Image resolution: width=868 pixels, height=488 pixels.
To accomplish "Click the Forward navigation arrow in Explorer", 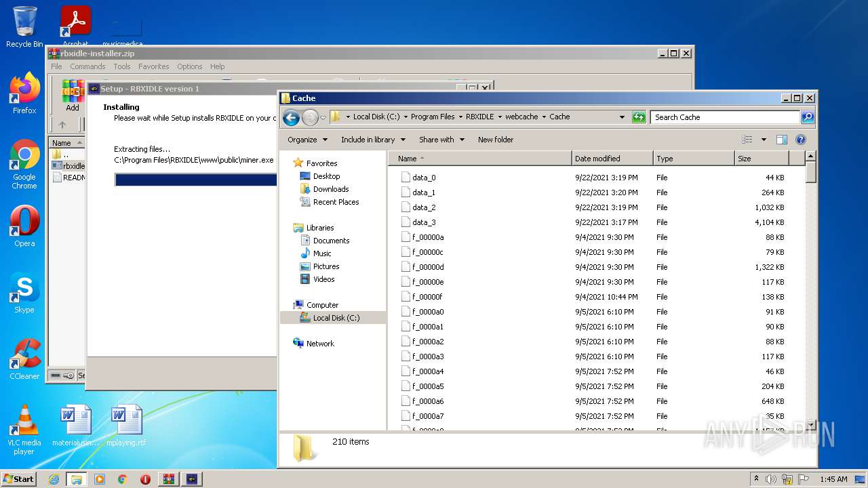I will [310, 117].
